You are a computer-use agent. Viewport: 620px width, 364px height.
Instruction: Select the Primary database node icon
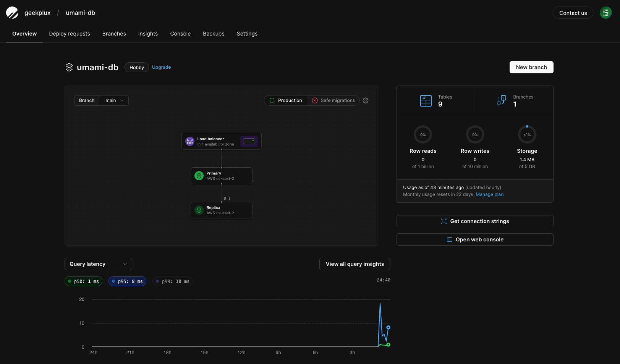tap(199, 176)
